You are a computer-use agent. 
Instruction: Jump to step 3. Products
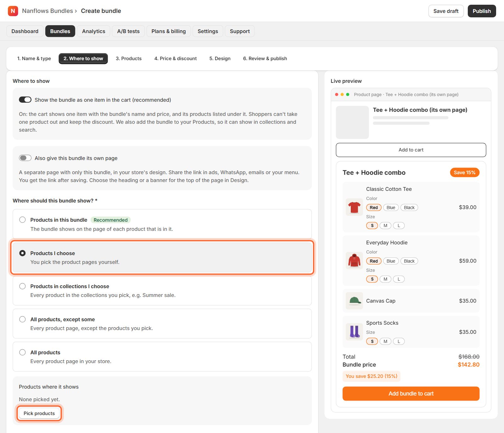click(129, 59)
